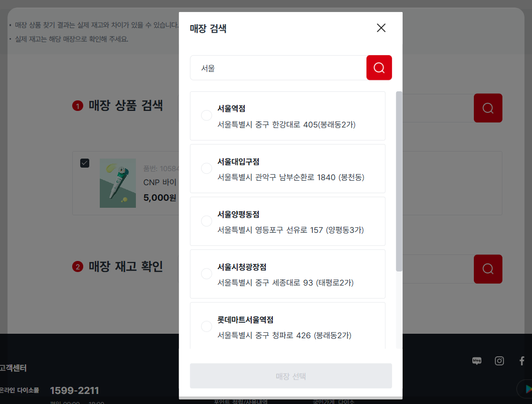Click the 온라인 다이소몰 footer label
Viewport: 532px width, 404px height.
point(20,390)
